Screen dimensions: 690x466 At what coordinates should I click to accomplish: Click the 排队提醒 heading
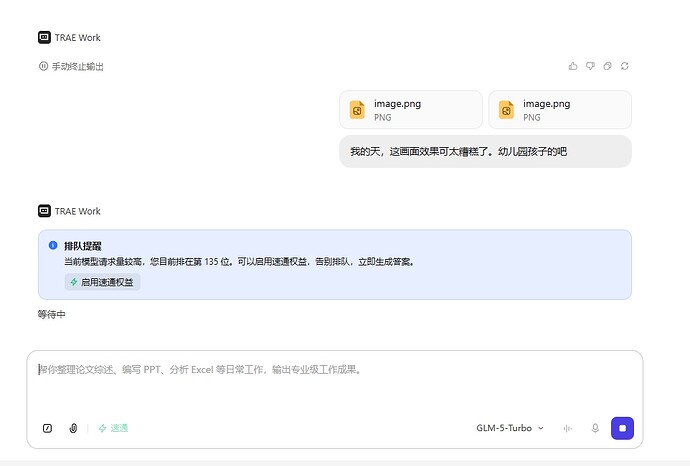point(83,246)
